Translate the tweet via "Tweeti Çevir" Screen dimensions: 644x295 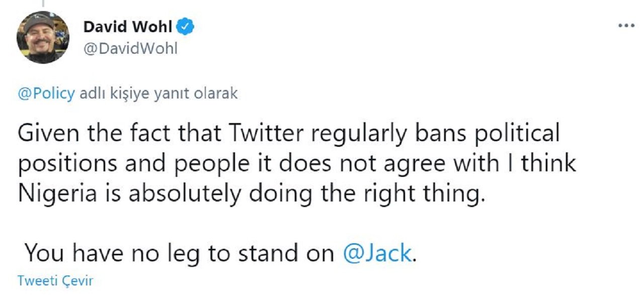click(55, 281)
